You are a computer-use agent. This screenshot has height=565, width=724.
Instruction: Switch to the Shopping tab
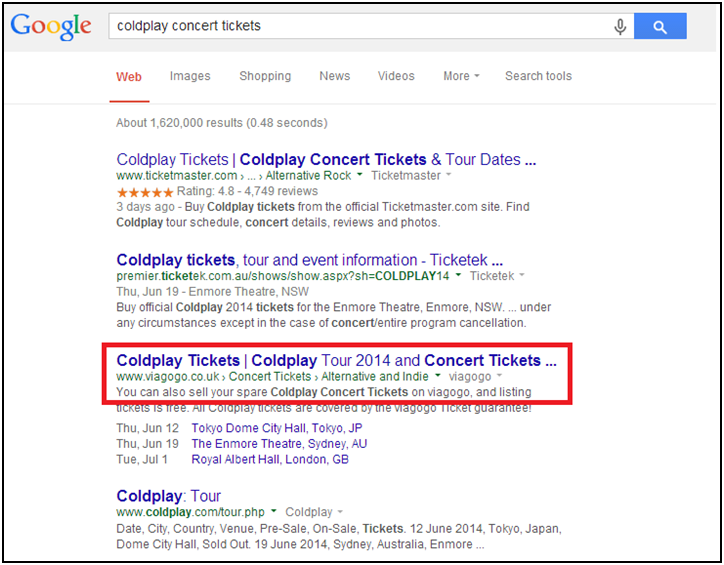[265, 76]
